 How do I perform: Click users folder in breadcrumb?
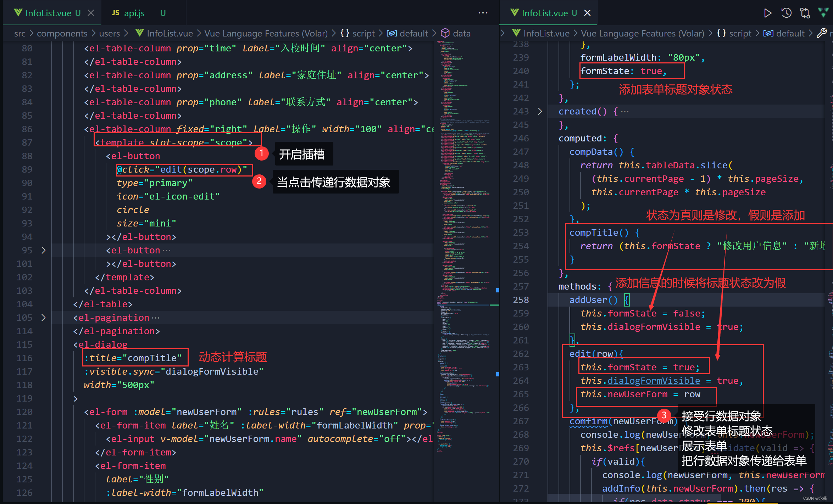[x=109, y=33]
